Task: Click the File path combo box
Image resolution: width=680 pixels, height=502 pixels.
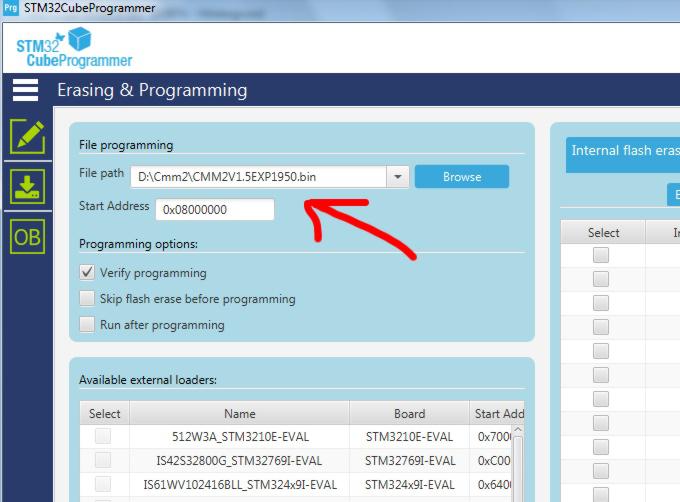Action: (x=258, y=177)
